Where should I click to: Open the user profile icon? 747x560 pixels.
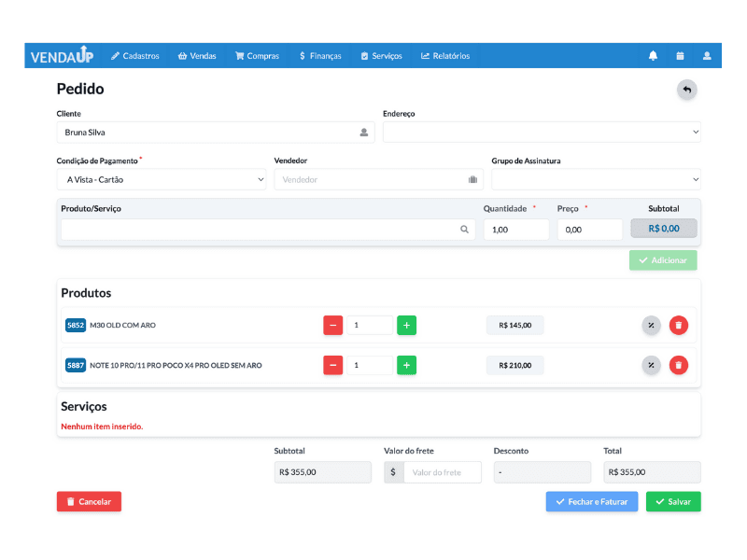coord(707,56)
